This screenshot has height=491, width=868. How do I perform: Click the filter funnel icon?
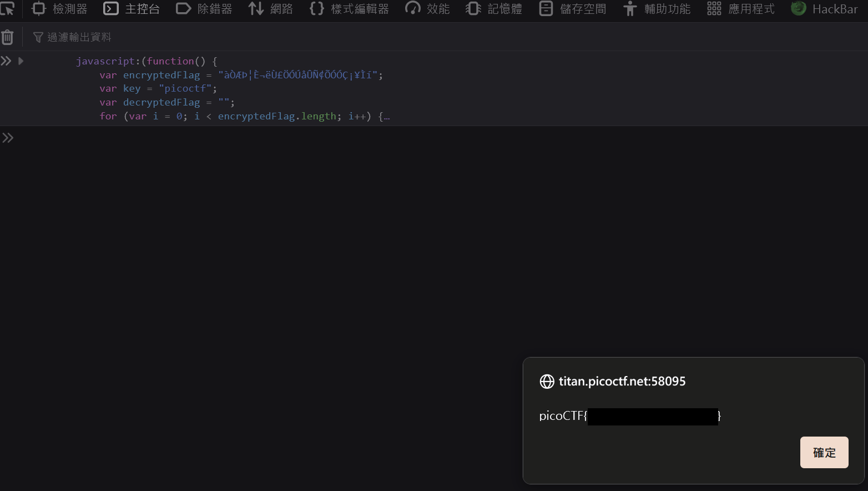click(38, 37)
